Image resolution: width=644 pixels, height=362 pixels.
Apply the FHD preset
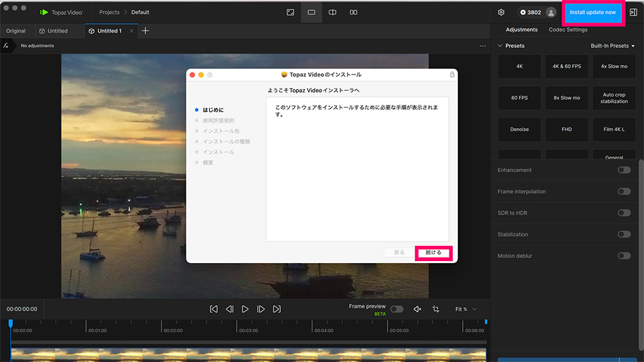click(x=567, y=129)
